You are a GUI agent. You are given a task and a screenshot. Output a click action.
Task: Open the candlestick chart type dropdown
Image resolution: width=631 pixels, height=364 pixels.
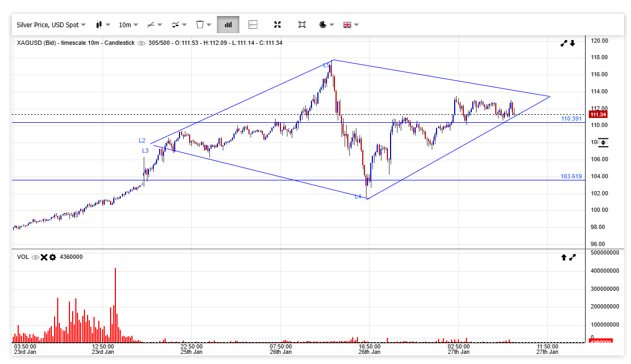pyautogui.click(x=103, y=25)
